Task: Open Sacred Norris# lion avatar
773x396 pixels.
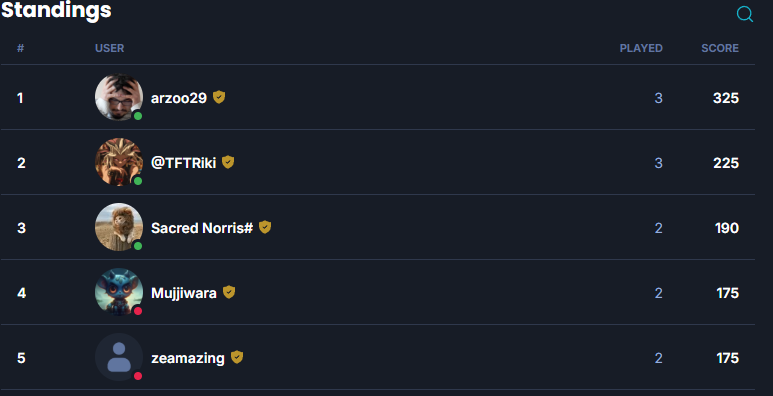Action: click(119, 227)
